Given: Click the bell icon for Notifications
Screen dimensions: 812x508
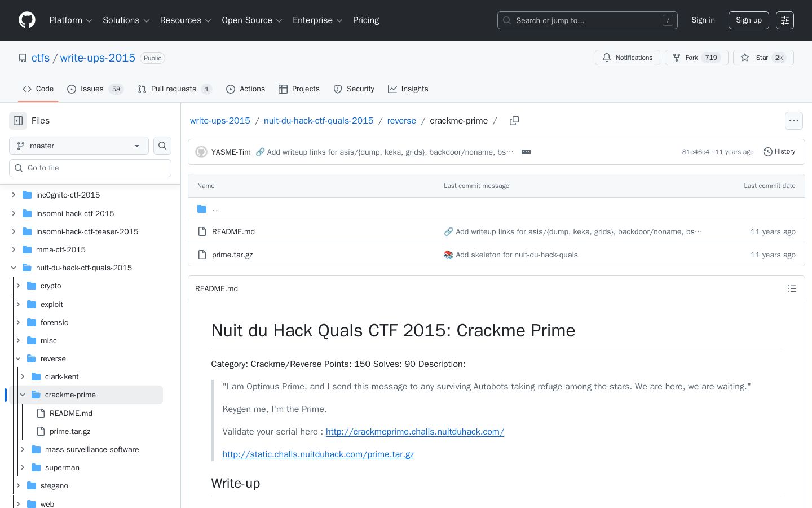Looking at the screenshot, I should point(607,58).
